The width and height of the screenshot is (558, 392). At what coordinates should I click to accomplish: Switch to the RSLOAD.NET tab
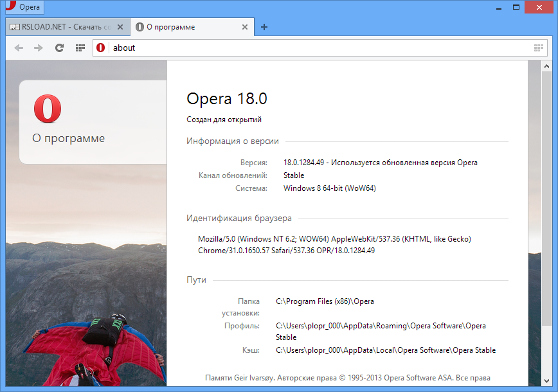click(67, 27)
